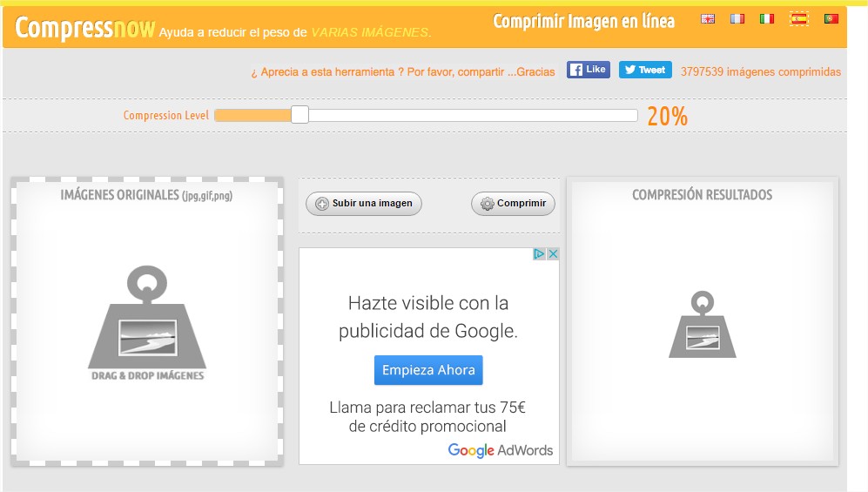The image size is (868, 492).
Task: Click the Google AdWords logo in the ad
Action: (x=500, y=450)
